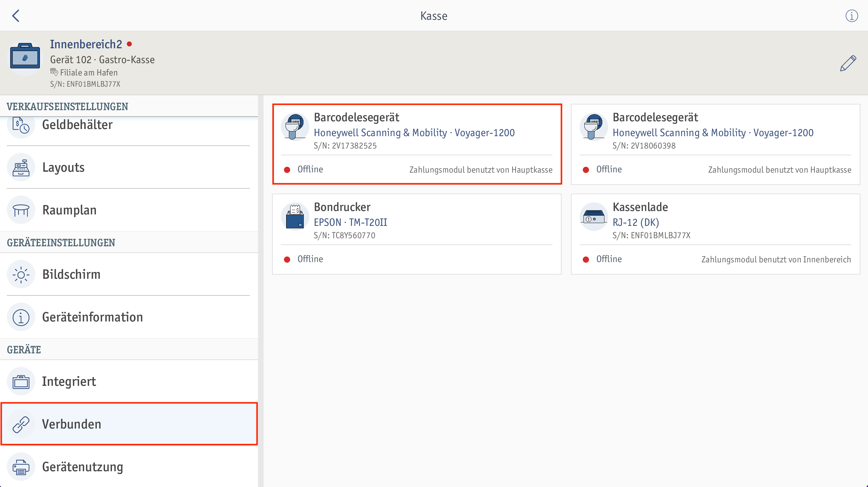Select the Geräteinformation menu item
Viewport: 868px width, 487px height.
coord(129,317)
